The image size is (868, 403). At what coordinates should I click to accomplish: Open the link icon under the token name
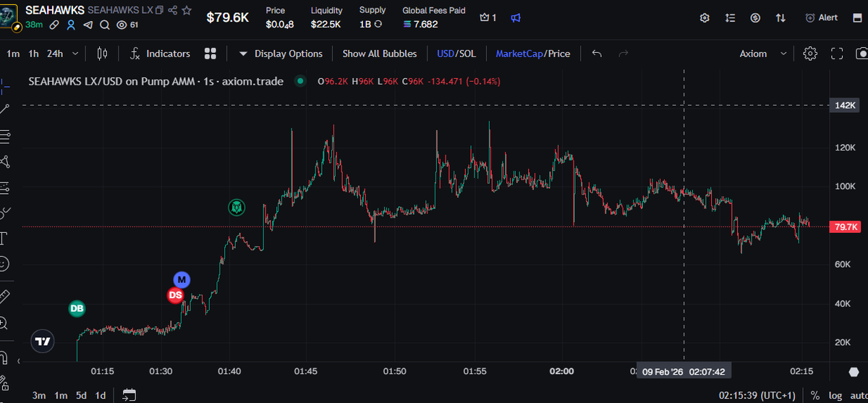(54, 25)
